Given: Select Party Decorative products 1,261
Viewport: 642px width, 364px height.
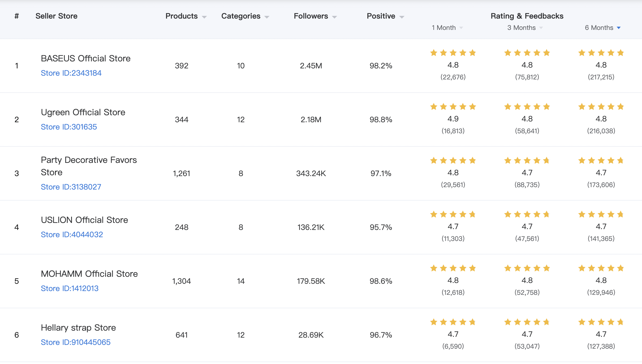Looking at the screenshot, I should pyautogui.click(x=181, y=173).
